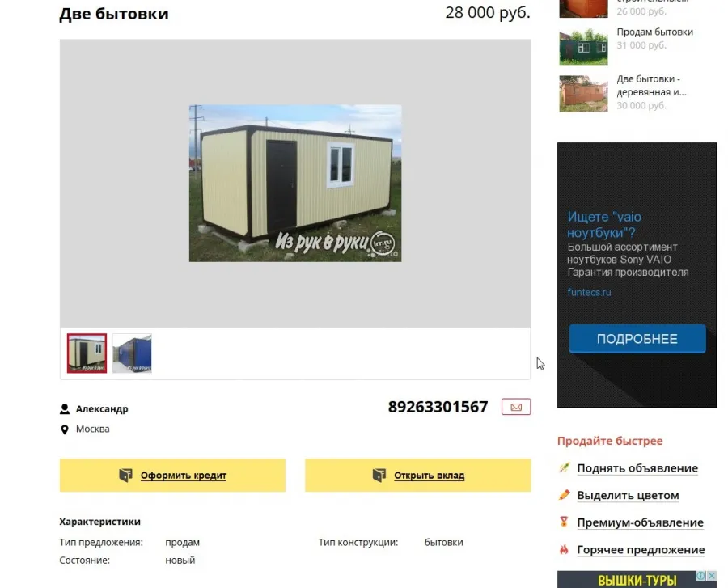Click the ПОДРОБНЕЕ button in the ad
Image resolution: width=728 pixels, height=588 pixels.
tap(637, 339)
